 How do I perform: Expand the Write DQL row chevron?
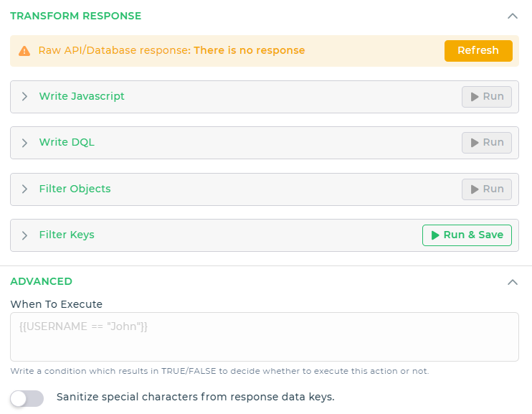coord(24,143)
